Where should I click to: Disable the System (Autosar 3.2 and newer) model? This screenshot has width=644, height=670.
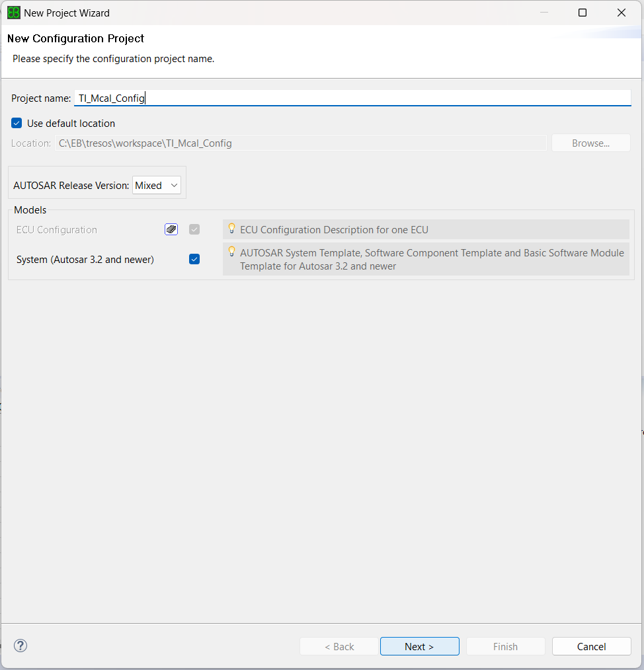(194, 259)
